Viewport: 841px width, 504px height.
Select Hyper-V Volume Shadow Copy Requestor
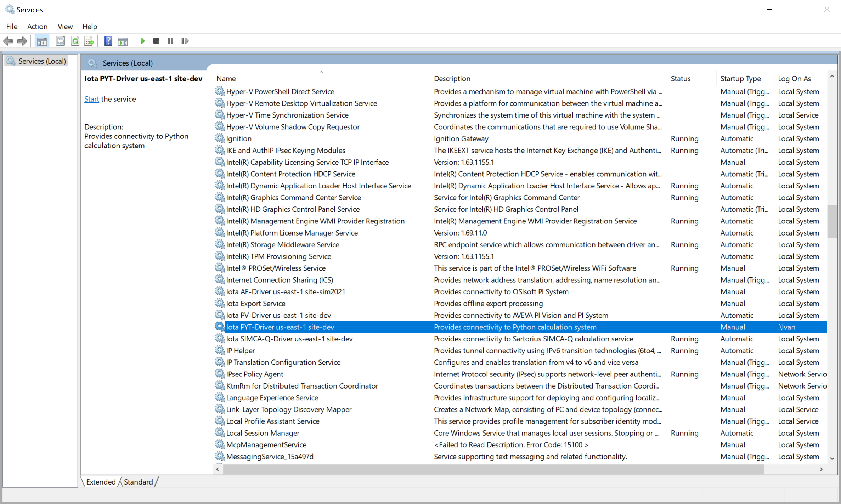pyautogui.click(x=520, y=126)
